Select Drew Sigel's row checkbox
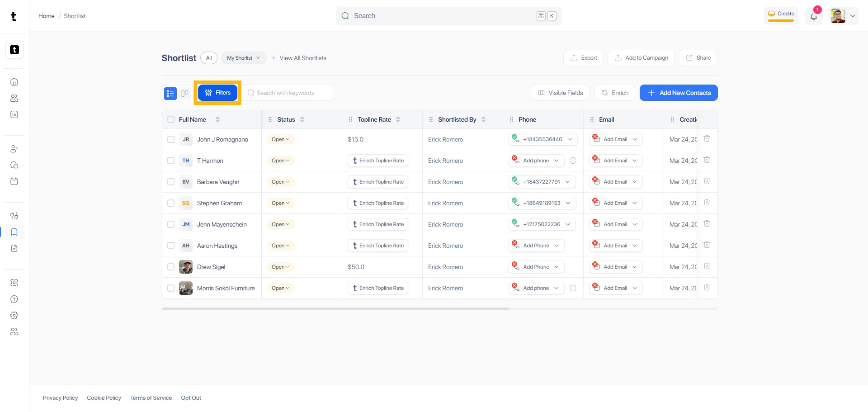Viewport: 868px width, 412px height. (x=171, y=267)
